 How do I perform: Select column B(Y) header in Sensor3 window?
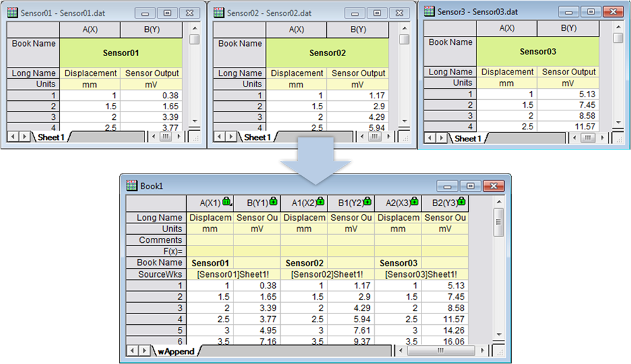(x=569, y=28)
